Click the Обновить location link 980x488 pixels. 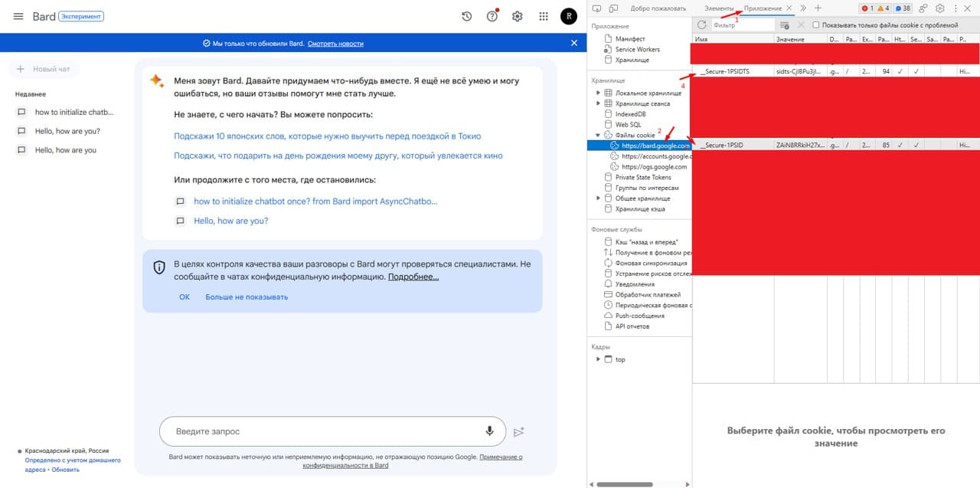(x=66, y=470)
